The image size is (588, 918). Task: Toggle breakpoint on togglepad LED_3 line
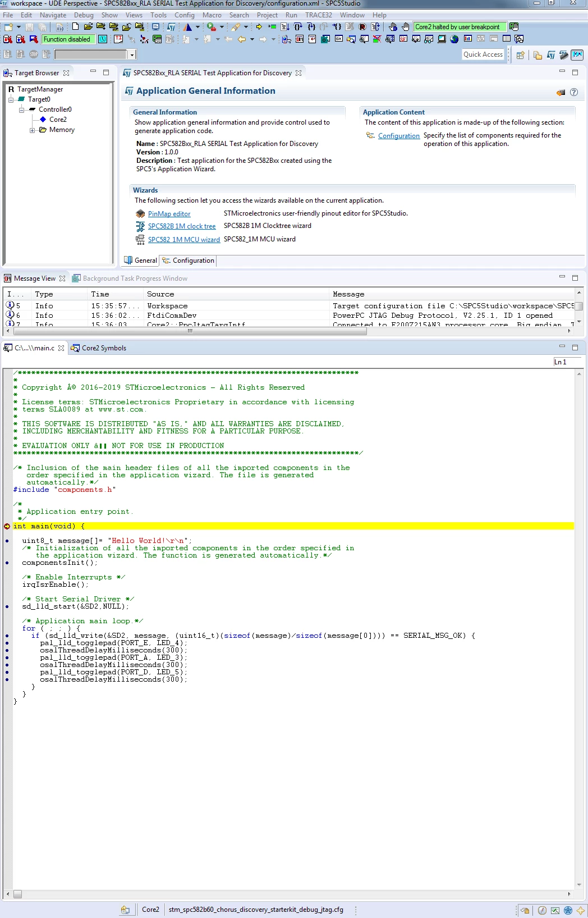coord(7,657)
